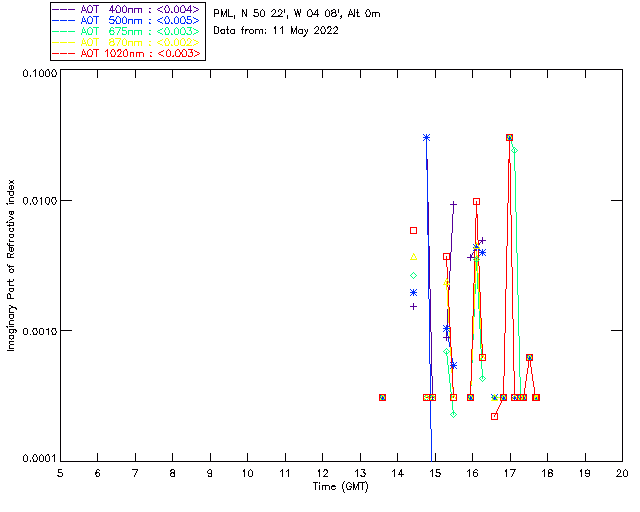This screenshot has width=640, height=512.
Task: Click the 0.1000 y-axis tick label
Action: 39,73
